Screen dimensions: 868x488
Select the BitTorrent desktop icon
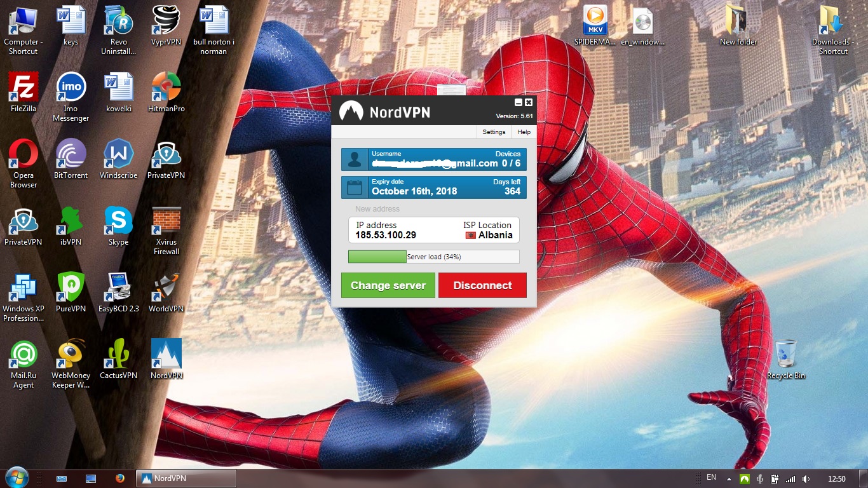(x=71, y=159)
